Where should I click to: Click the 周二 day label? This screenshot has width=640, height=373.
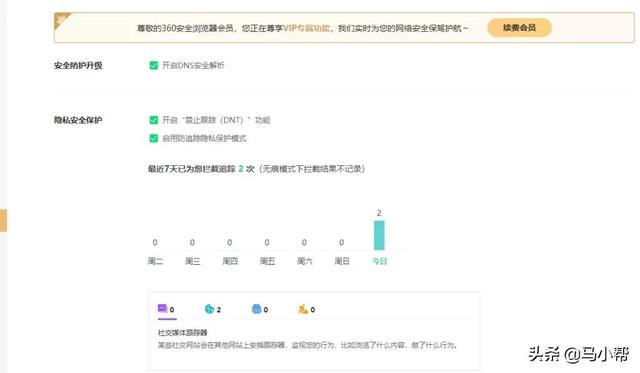155,261
